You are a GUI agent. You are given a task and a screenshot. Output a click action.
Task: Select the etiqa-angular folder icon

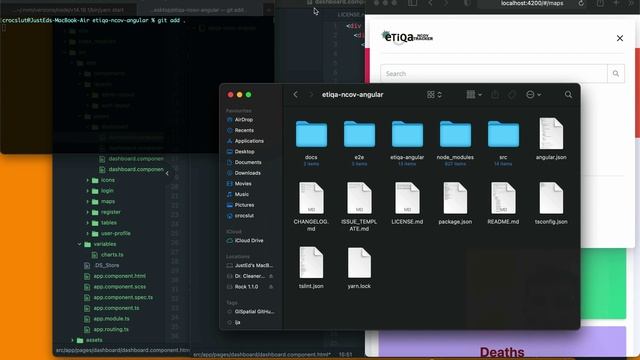tap(407, 134)
